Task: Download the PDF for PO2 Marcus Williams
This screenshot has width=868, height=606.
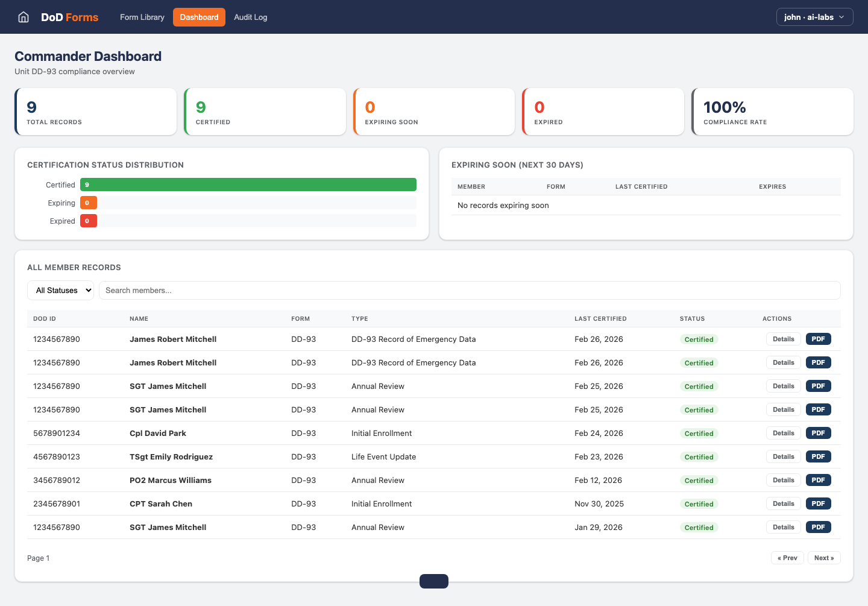Action: click(x=818, y=480)
